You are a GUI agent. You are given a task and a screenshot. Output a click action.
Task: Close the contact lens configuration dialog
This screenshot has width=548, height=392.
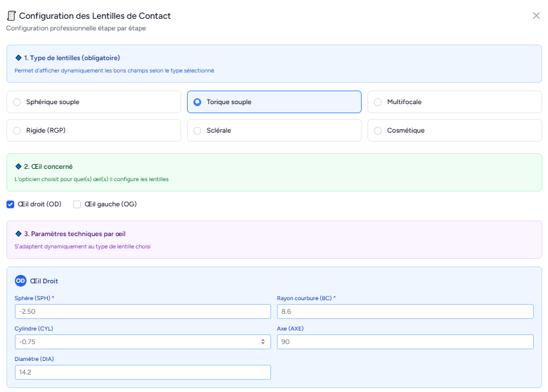536,16
